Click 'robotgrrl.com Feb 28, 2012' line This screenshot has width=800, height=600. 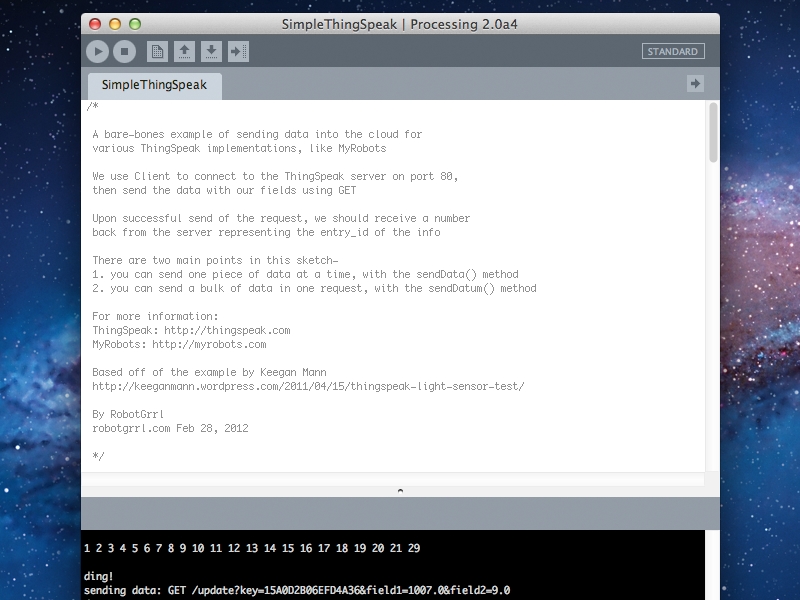click(x=170, y=429)
